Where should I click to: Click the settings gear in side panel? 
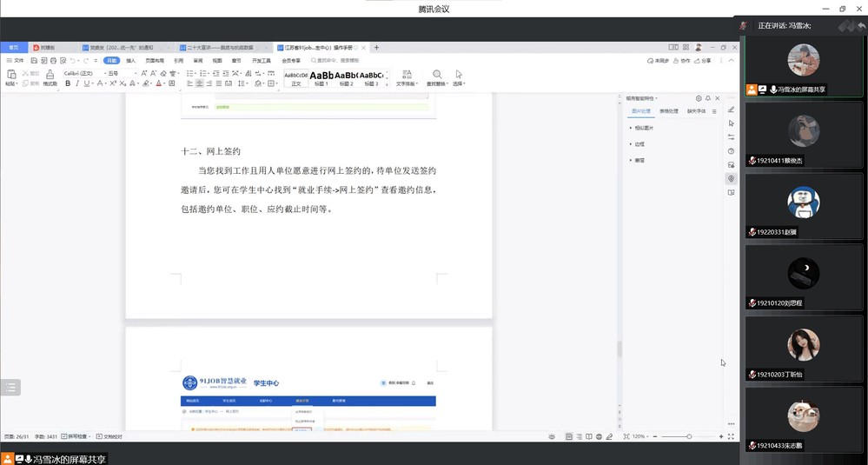tap(698, 99)
